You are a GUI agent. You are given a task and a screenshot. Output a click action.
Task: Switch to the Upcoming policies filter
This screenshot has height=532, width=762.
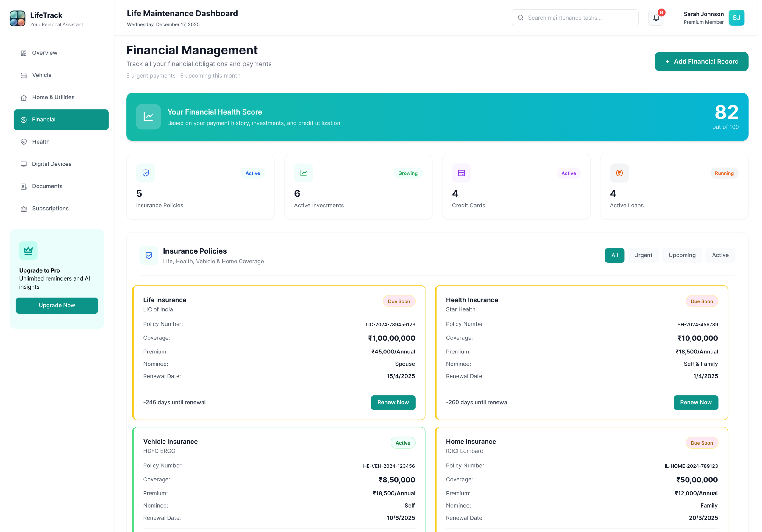[x=682, y=255]
